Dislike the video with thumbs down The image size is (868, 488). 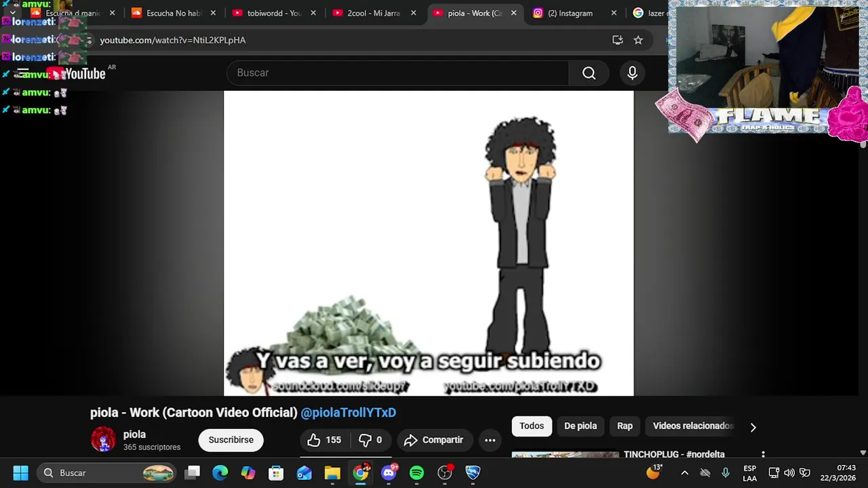370,440
